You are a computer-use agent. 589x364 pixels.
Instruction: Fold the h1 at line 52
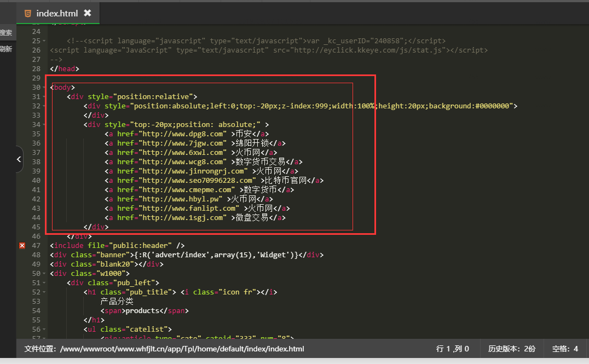[x=44, y=292]
